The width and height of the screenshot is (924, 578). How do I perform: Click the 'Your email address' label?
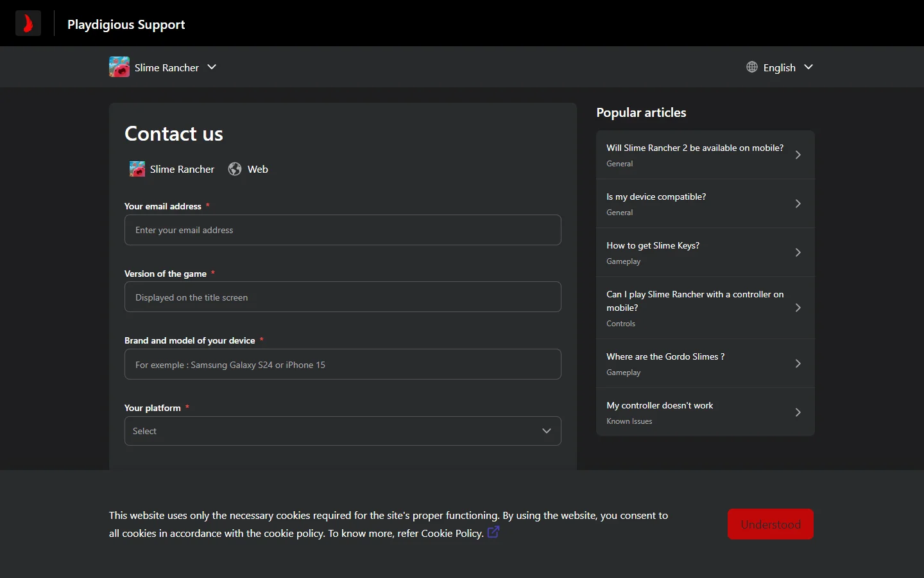(x=163, y=206)
